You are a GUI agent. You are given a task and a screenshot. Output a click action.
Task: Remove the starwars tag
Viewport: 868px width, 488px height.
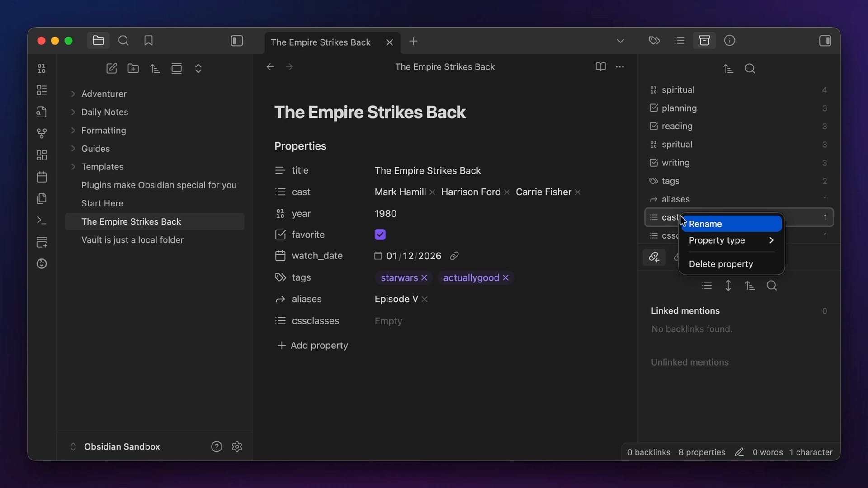[x=424, y=277]
